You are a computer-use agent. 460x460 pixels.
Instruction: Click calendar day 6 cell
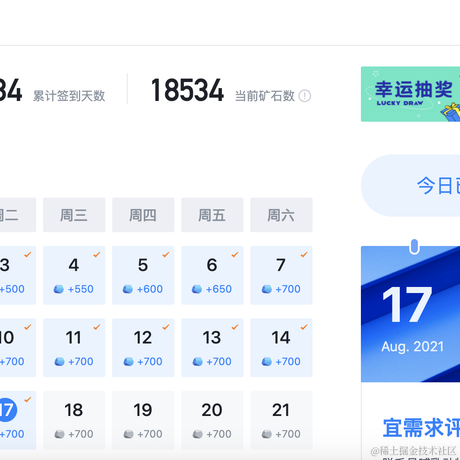coord(212,275)
